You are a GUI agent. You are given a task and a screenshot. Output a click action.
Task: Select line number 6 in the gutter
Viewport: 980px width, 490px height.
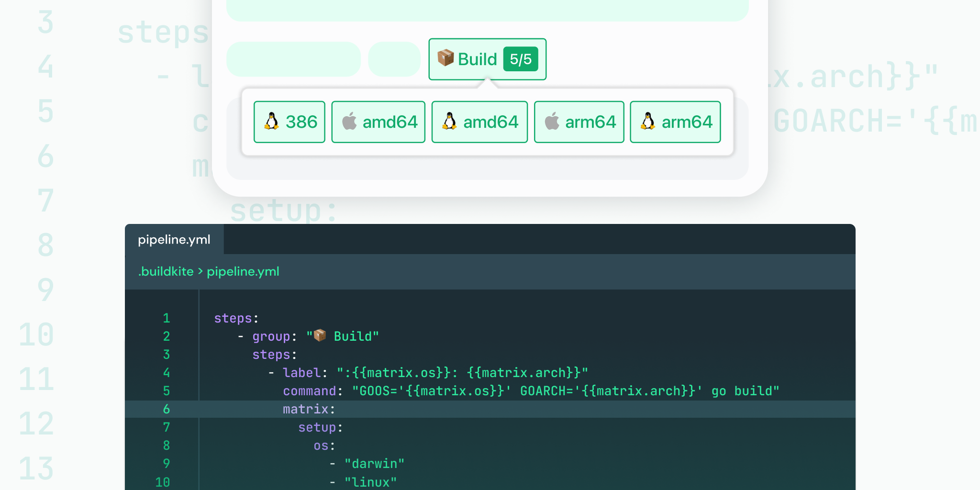(x=166, y=409)
